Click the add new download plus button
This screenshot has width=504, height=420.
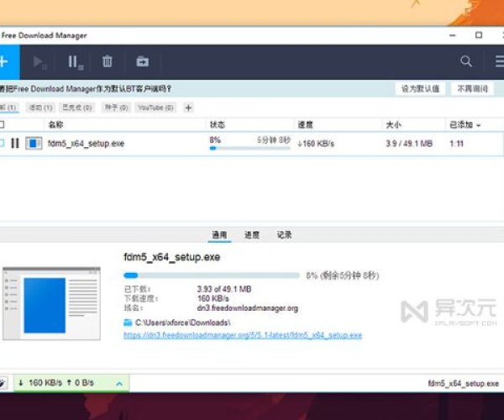click(x=9, y=61)
